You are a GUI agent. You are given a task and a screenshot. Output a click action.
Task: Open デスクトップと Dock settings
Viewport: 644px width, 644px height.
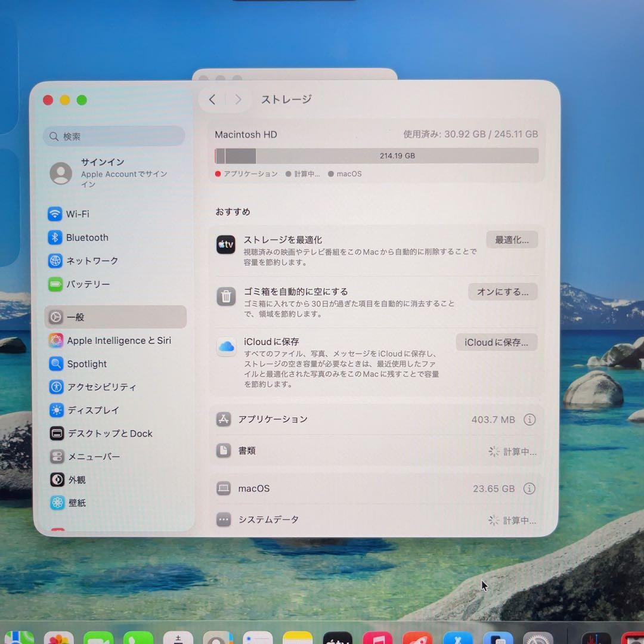click(x=109, y=434)
